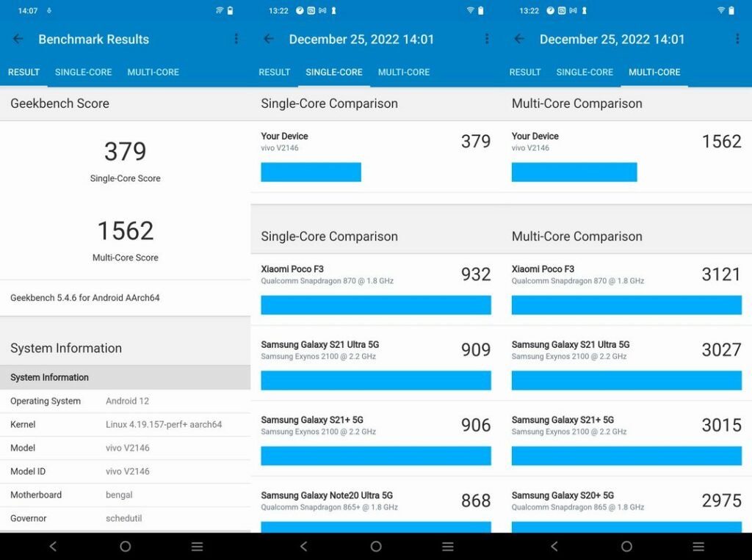752x560 pixels.
Task: Select RESULT tab on right screen
Action: click(525, 73)
